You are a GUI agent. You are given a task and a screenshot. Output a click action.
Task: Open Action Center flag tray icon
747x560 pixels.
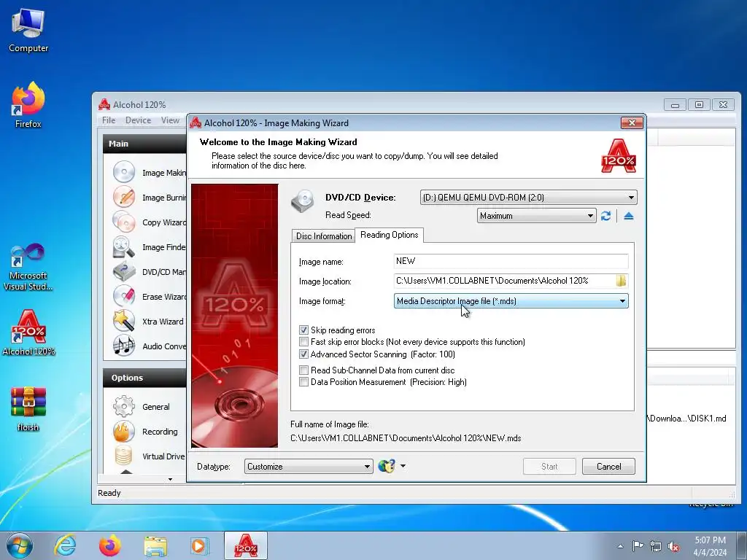pyautogui.click(x=638, y=546)
